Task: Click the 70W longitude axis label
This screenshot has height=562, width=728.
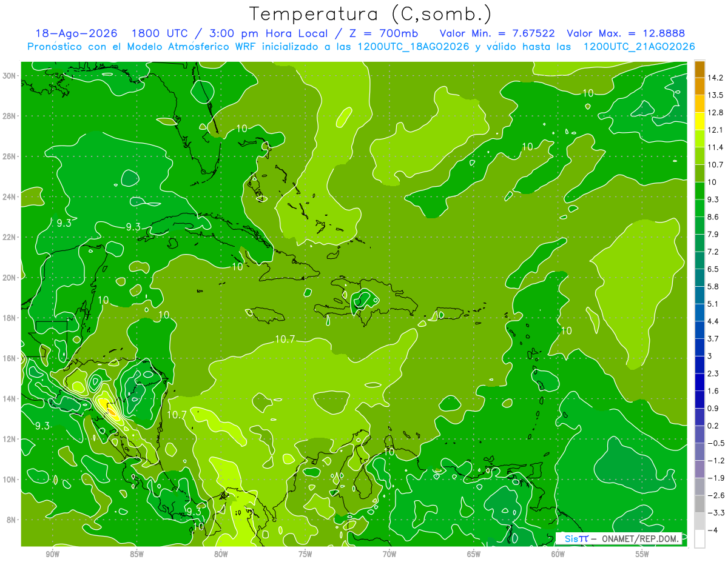Action: [x=389, y=554]
